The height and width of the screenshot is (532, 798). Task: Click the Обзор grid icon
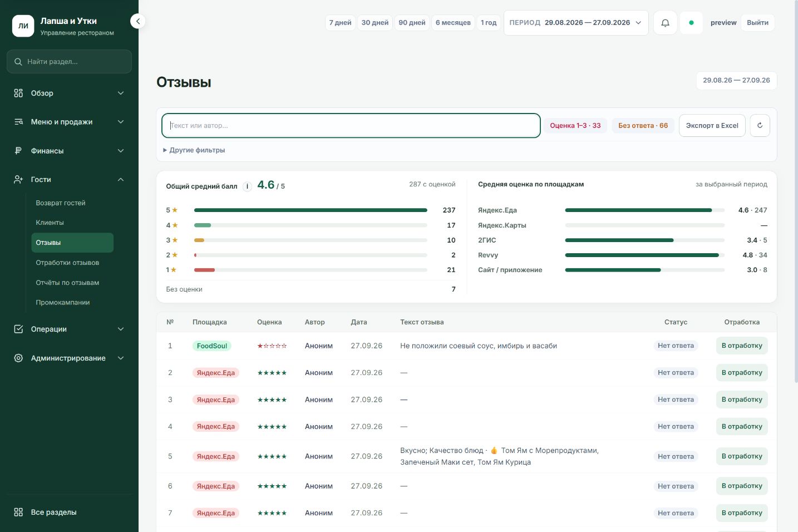[x=18, y=93]
